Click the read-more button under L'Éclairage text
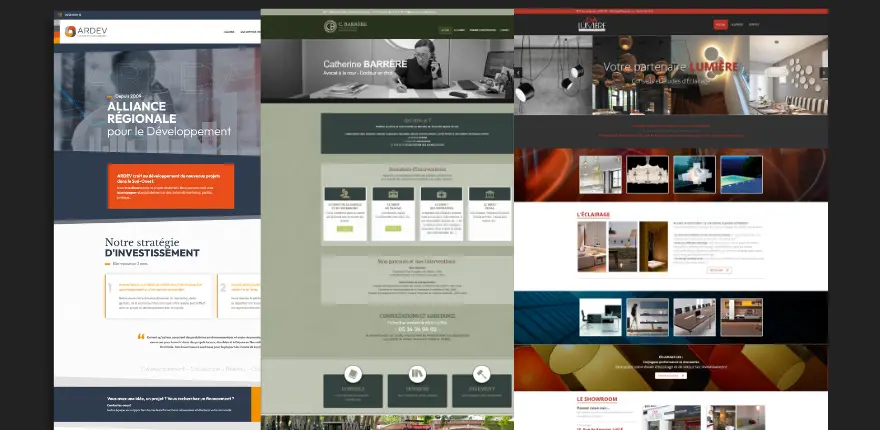880x430 pixels. 719,270
